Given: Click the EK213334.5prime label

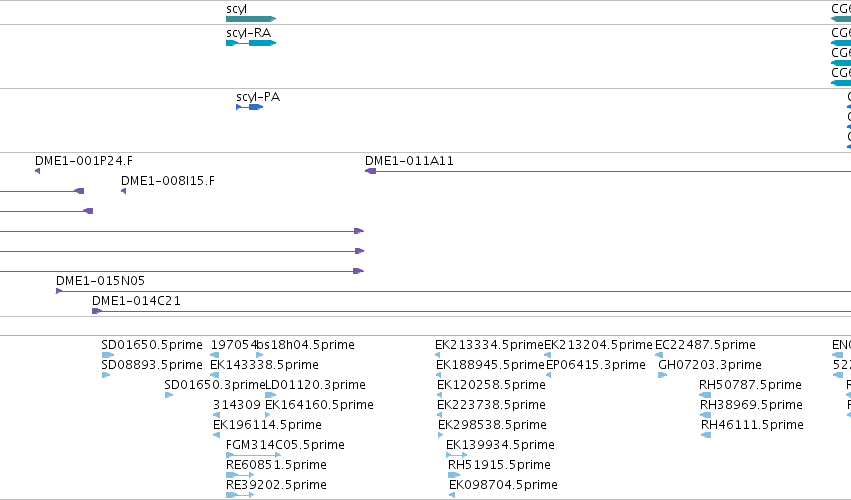Looking at the screenshot, I should click(x=490, y=345).
